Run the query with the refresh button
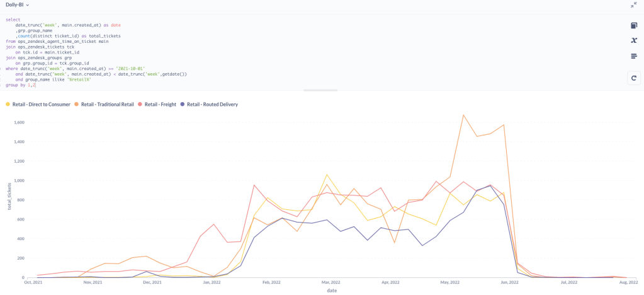Viewport: 644px width, 295px height. (x=633, y=78)
